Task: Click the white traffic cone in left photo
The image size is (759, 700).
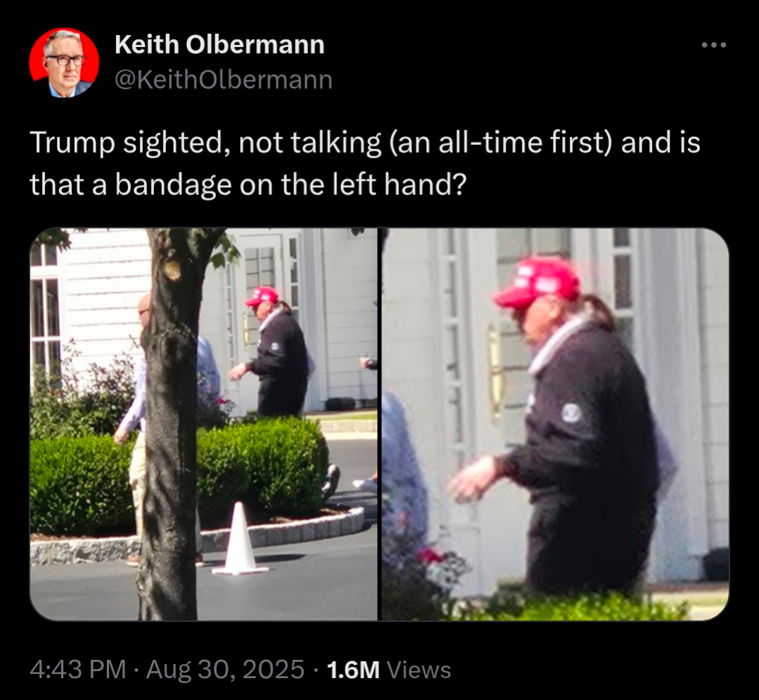Action: 240,539
